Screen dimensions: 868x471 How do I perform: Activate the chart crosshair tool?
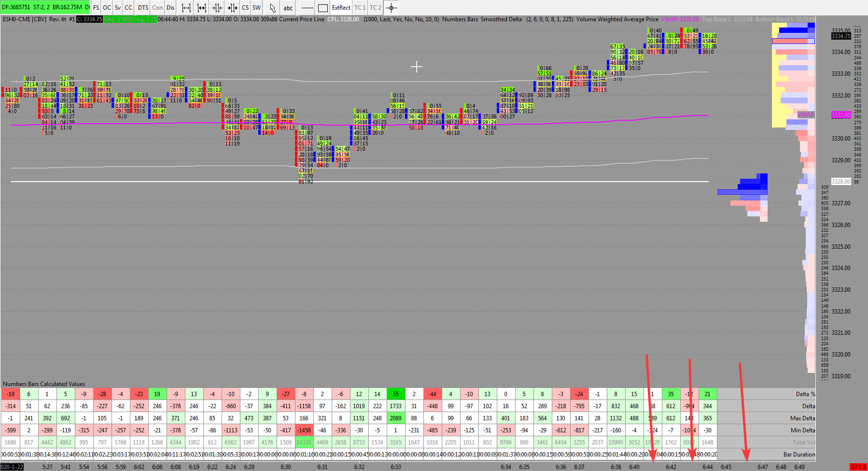(x=392, y=8)
